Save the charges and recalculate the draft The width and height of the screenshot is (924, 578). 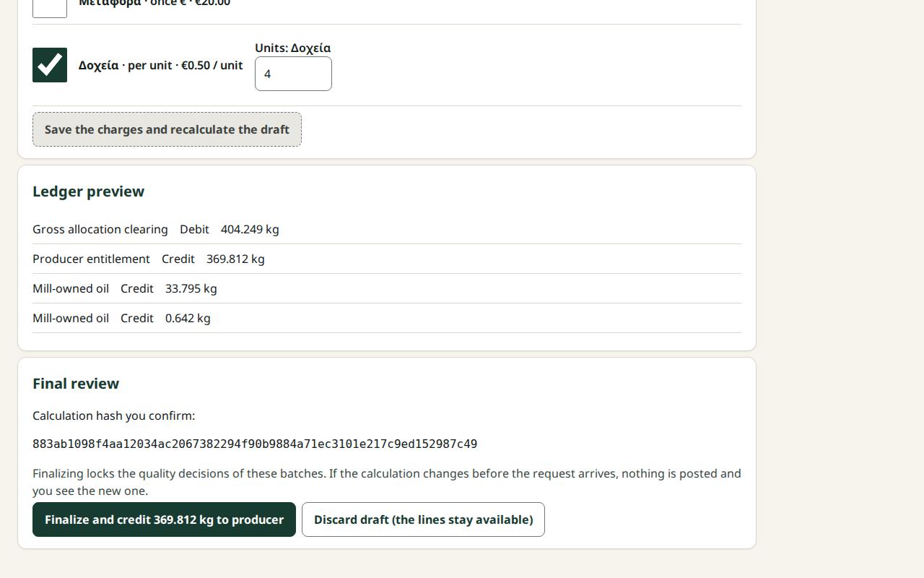point(167,129)
